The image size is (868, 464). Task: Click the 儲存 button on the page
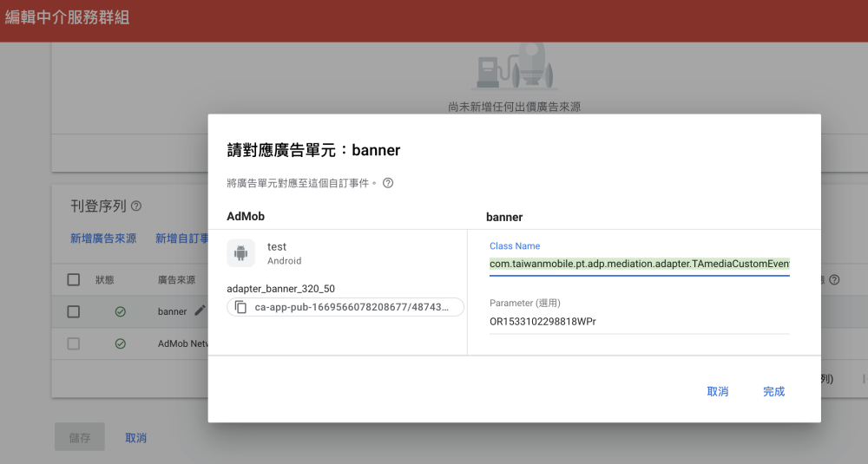(x=80, y=437)
